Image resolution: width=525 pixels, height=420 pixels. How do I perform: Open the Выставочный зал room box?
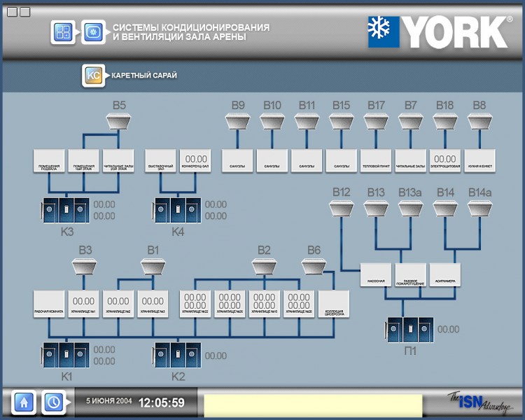[x=160, y=161]
